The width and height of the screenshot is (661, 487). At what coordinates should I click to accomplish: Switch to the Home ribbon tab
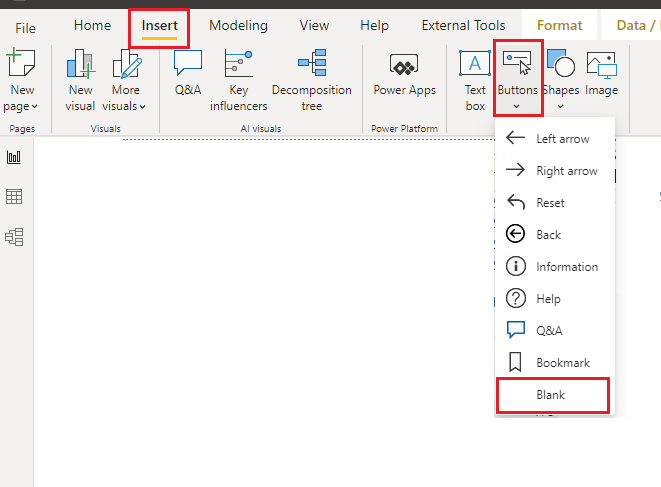[92, 25]
